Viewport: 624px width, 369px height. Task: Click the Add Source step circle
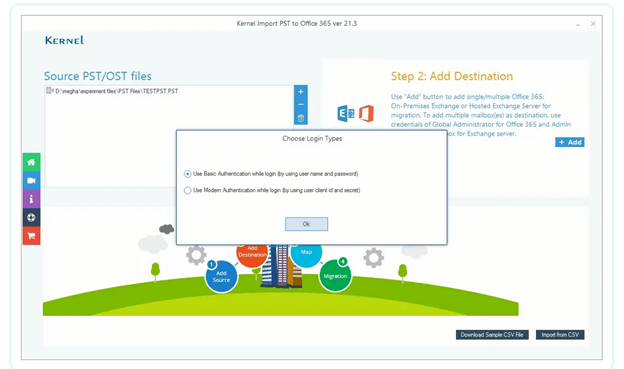(x=221, y=276)
